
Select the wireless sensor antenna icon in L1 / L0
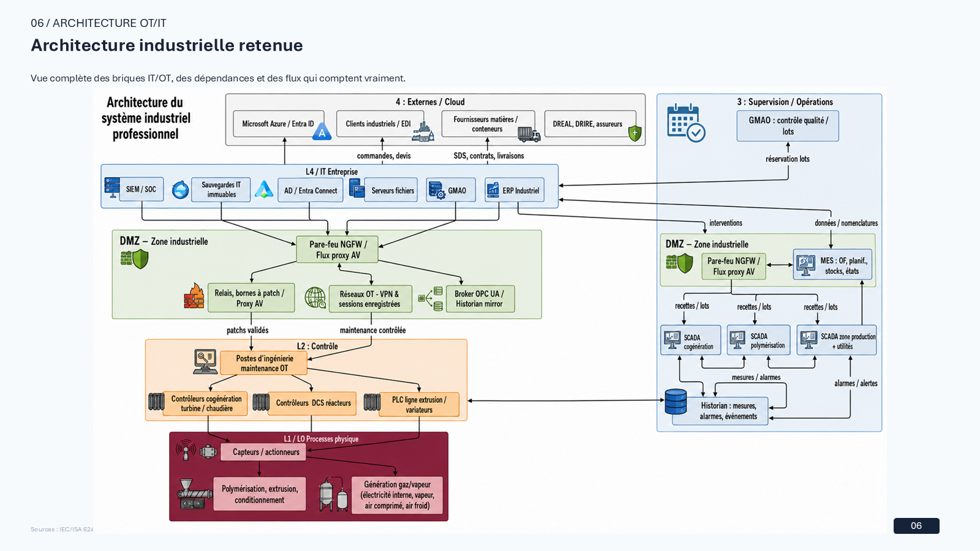pyautogui.click(x=186, y=451)
